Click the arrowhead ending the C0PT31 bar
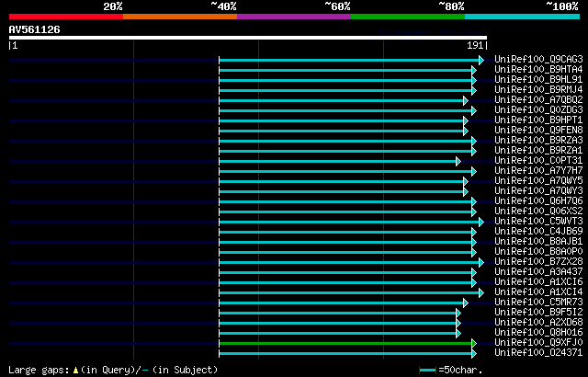 (x=458, y=161)
